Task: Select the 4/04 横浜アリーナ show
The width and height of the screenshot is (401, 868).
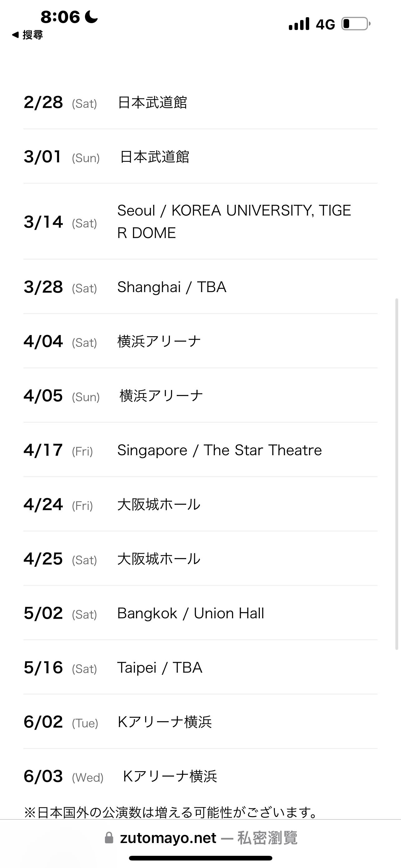Action: click(x=200, y=341)
